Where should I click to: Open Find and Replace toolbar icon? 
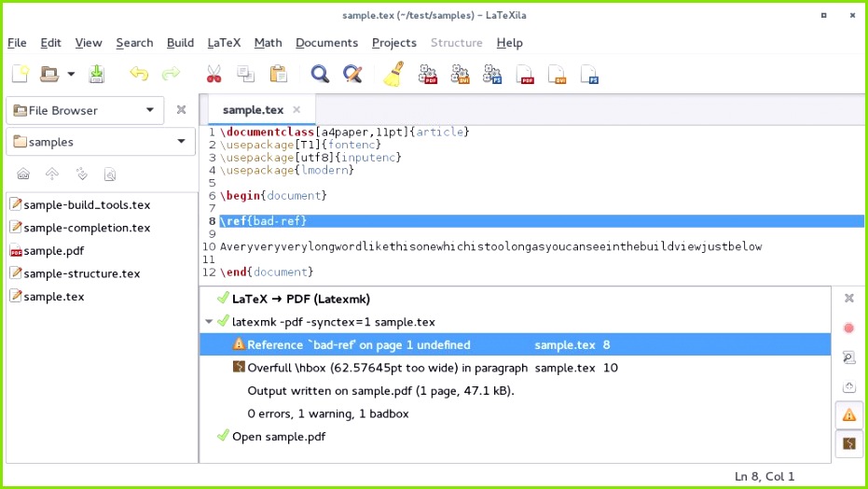(x=352, y=74)
